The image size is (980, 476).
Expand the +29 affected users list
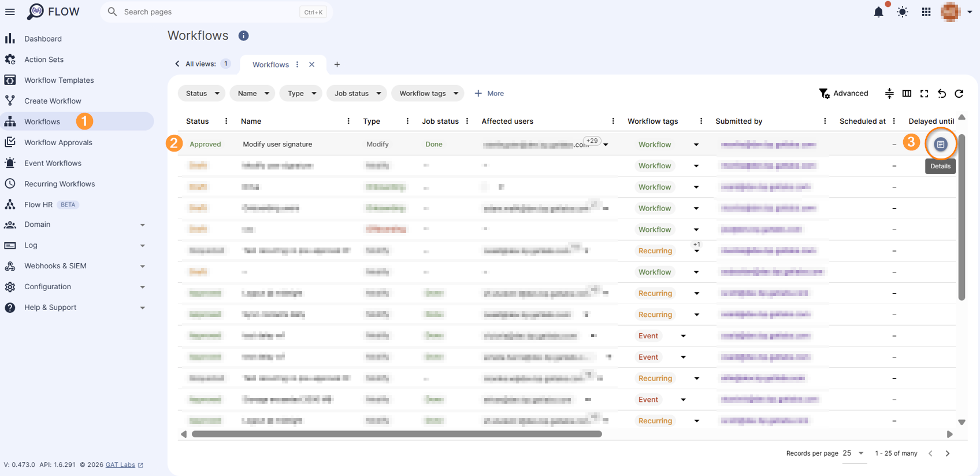[606, 145]
